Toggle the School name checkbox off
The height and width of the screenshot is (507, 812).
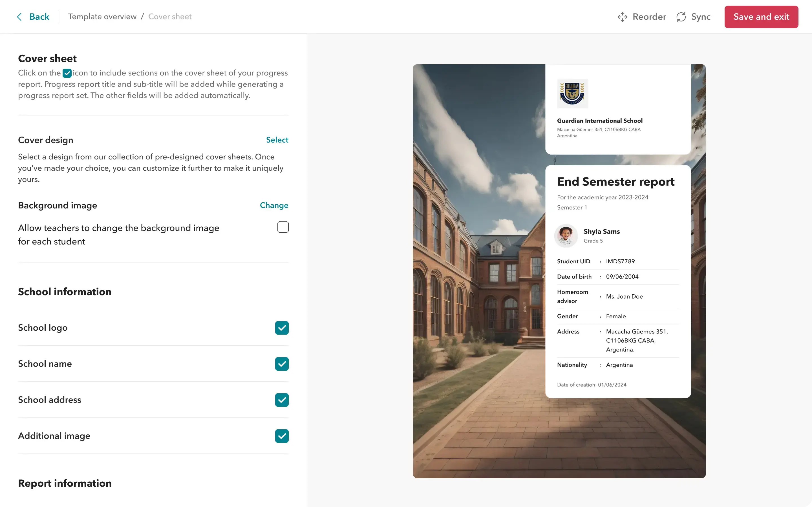click(282, 364)
